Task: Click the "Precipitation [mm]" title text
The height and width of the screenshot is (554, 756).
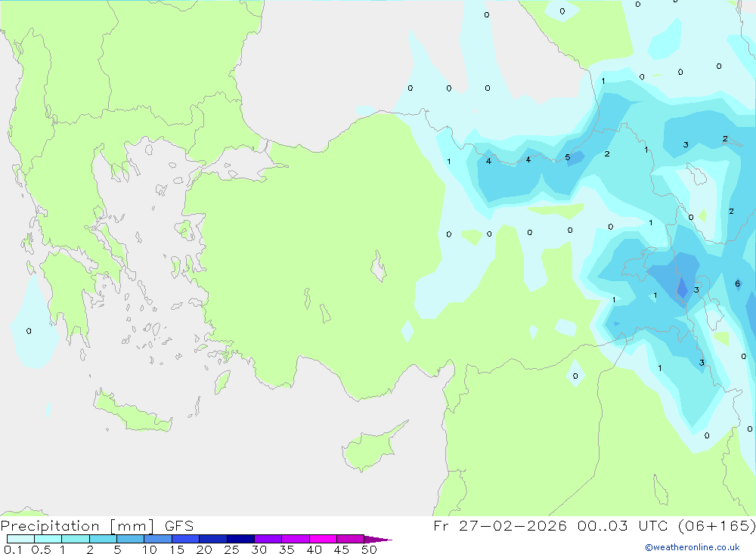Action: coord(78,526)
